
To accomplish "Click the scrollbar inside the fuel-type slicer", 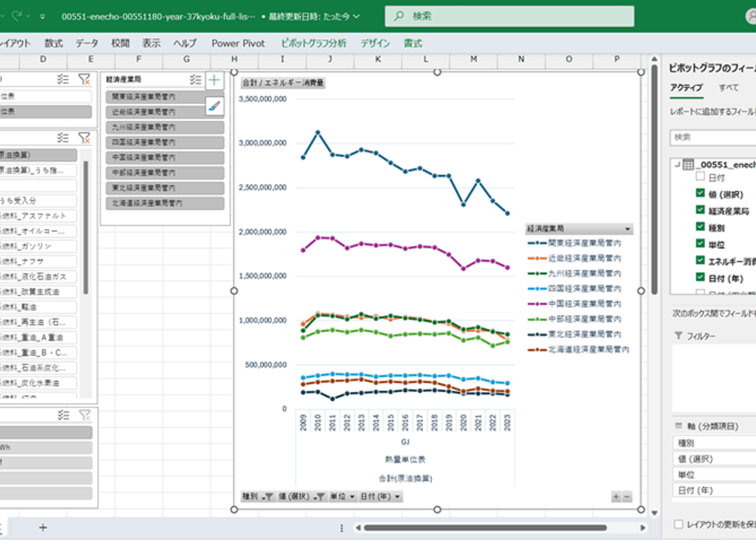I will click(85, 227).
